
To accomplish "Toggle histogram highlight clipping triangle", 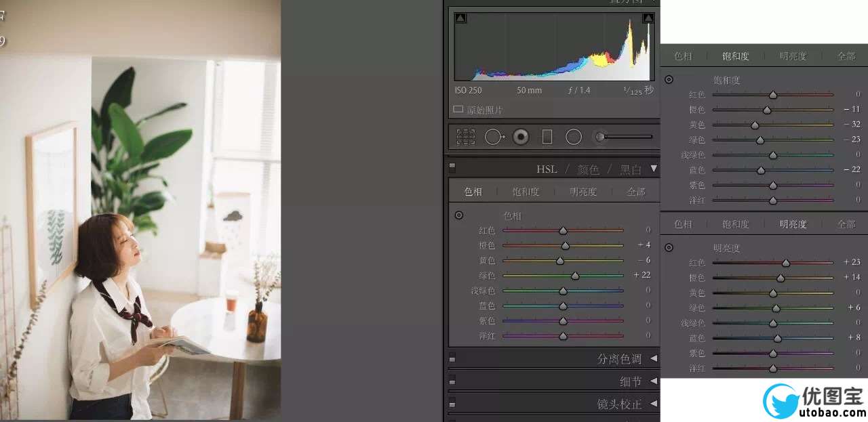I will [x=648, y=18].
